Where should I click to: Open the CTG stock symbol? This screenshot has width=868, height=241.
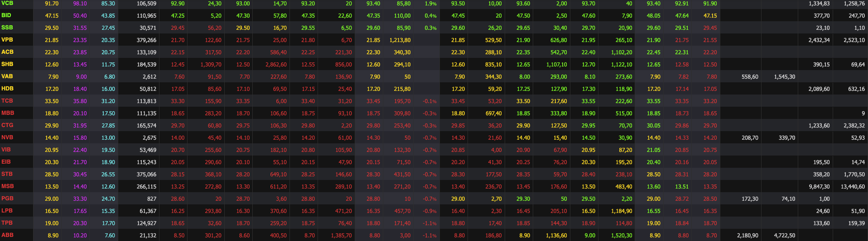coord(7,125)
